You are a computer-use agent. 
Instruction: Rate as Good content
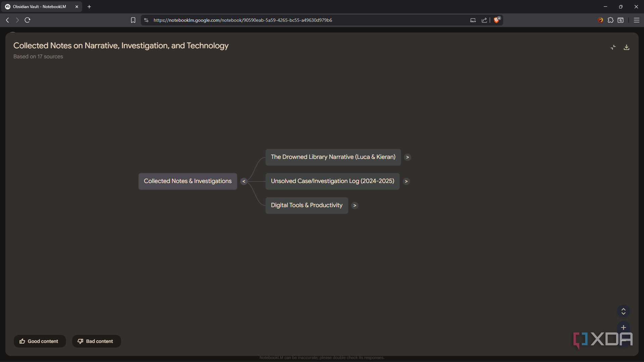click(40, 341)
